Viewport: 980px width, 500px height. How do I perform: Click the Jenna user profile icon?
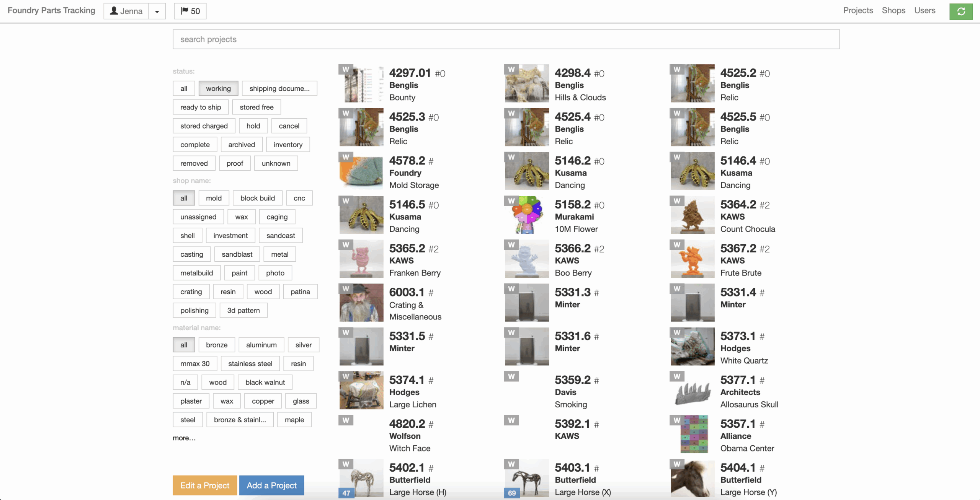[x=114, y=11]
